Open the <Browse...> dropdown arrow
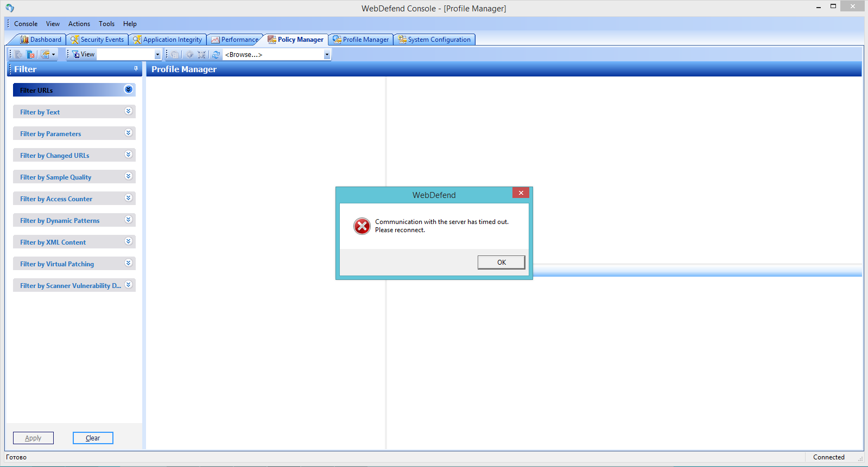 (x=327, y=54)
